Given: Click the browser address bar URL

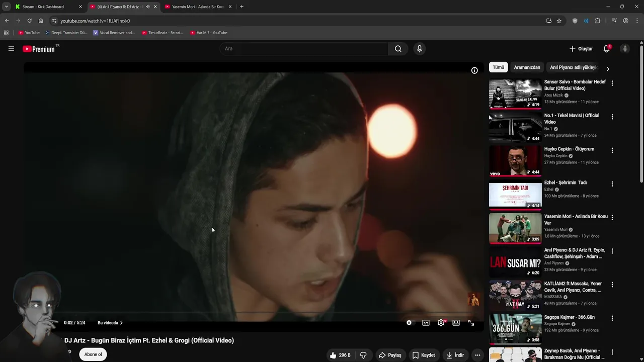Looking at the screenshot, I should click(x=95, y=21).
